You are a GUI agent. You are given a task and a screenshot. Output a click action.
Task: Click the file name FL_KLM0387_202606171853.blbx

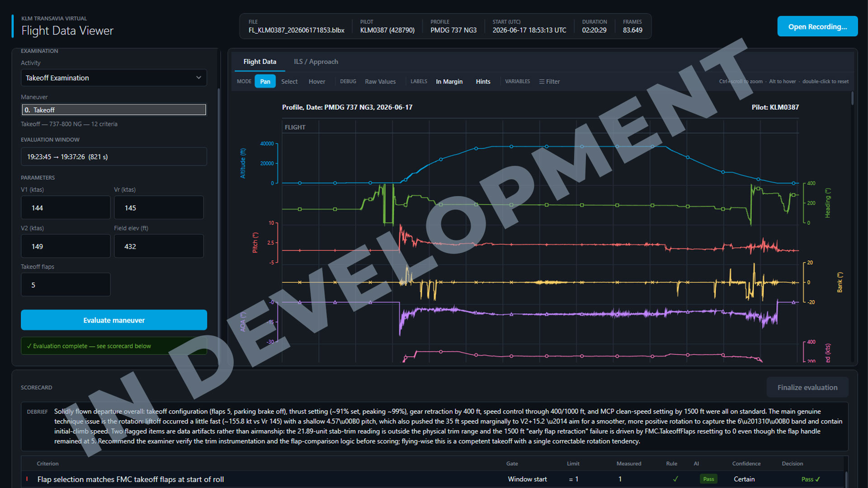coord(297,30)
